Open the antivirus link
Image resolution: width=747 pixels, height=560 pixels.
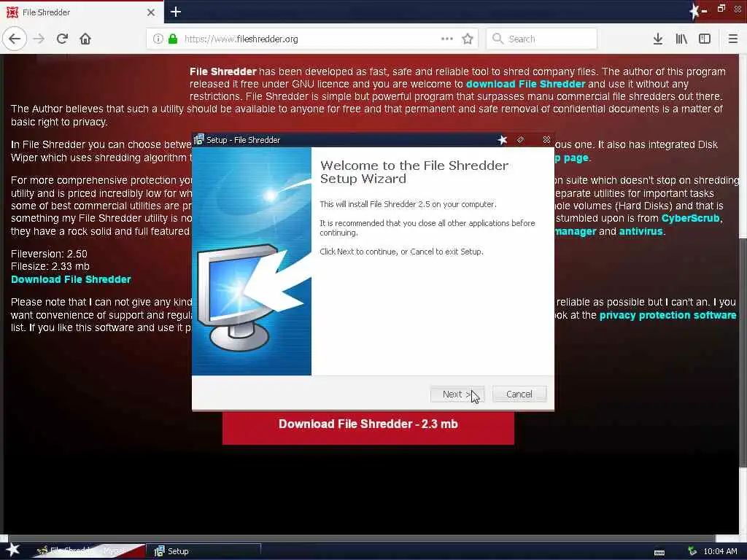[x=640, y=231]
